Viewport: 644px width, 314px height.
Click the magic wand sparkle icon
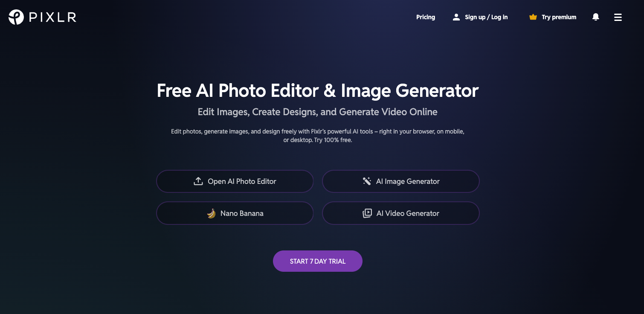click(x=367, y=181)
